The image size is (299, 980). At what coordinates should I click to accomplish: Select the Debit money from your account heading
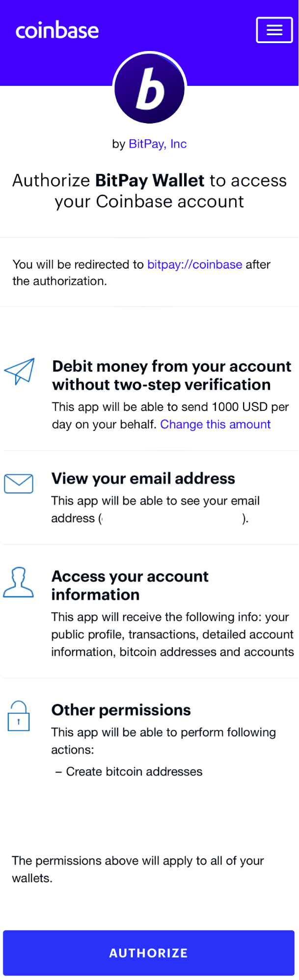[172, 375]
